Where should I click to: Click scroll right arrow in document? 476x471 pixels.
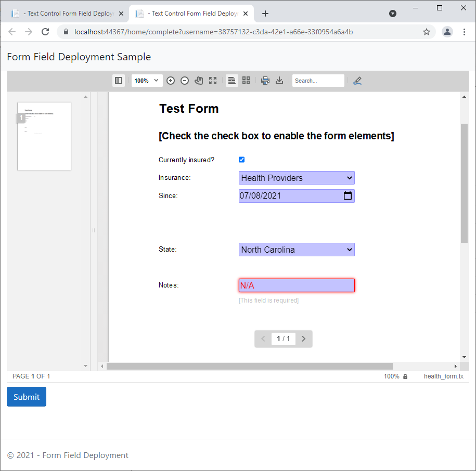[455, 367]
